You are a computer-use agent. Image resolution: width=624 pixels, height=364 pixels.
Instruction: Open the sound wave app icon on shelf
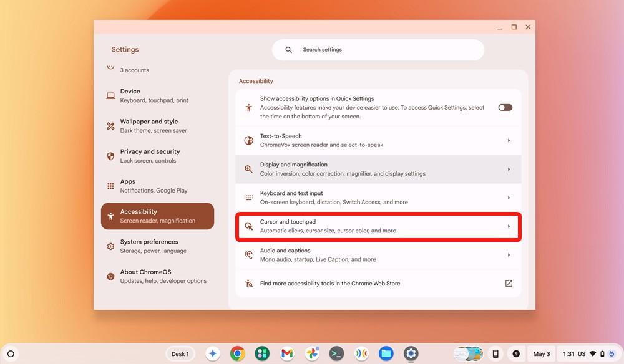(x=361, y=353)
